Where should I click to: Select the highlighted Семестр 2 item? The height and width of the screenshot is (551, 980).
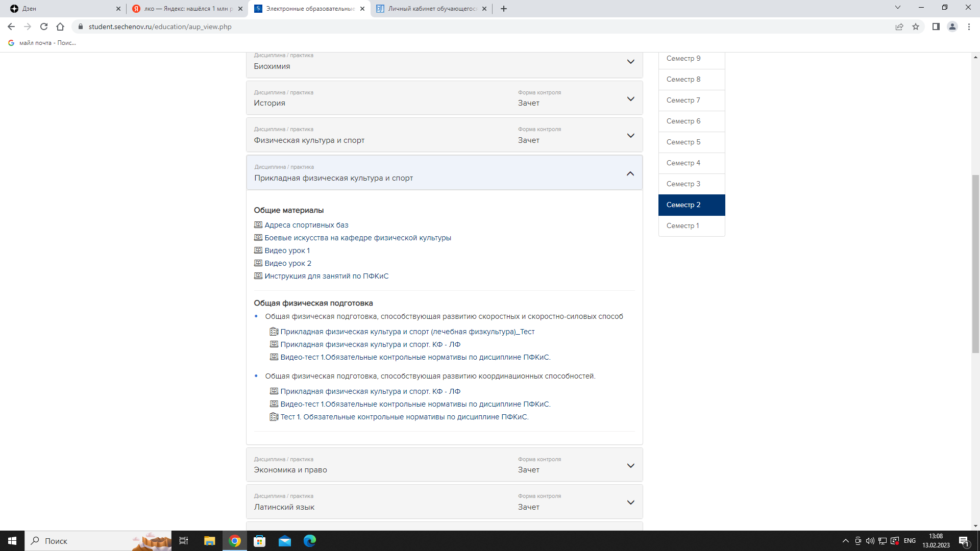[x=692, y=205]
